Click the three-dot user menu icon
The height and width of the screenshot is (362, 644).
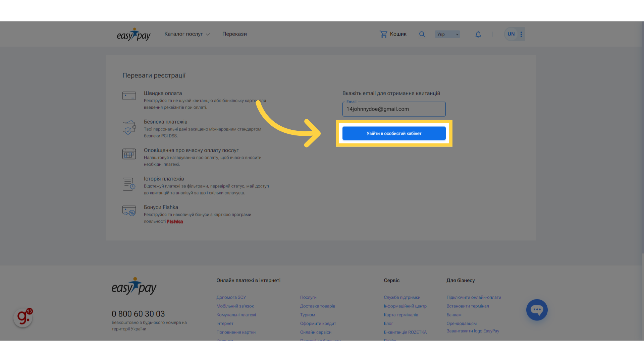521,34
